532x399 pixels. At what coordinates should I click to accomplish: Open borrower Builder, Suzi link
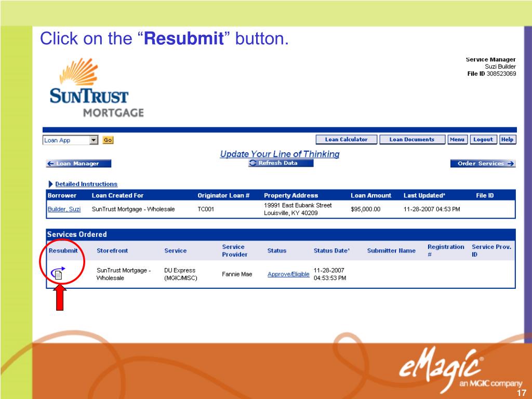[x=64, y=209]
